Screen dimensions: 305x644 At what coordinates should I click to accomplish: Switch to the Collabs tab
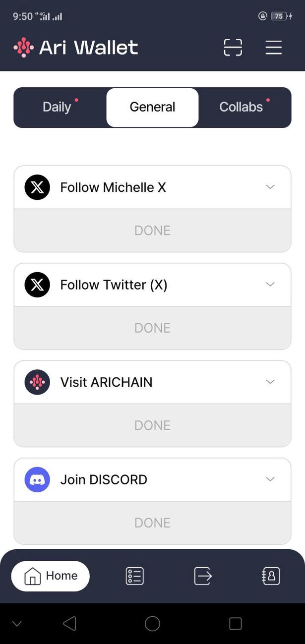coord(241,107)
